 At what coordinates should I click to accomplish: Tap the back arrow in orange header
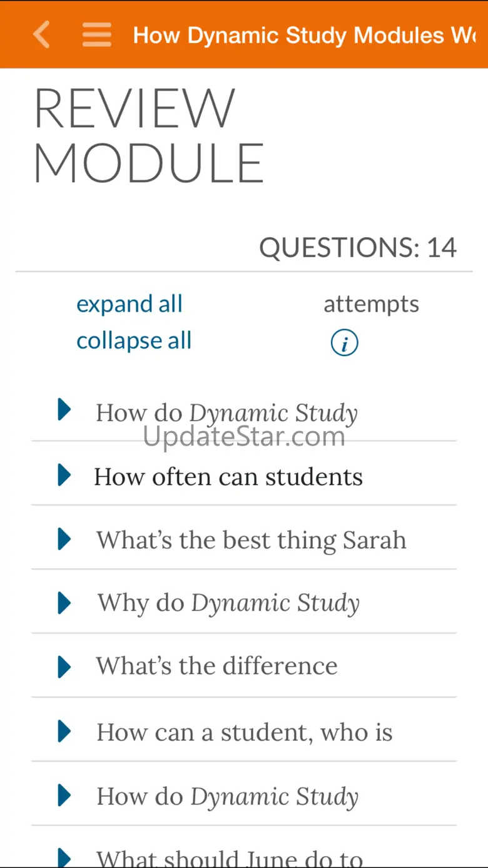point(41,34)
